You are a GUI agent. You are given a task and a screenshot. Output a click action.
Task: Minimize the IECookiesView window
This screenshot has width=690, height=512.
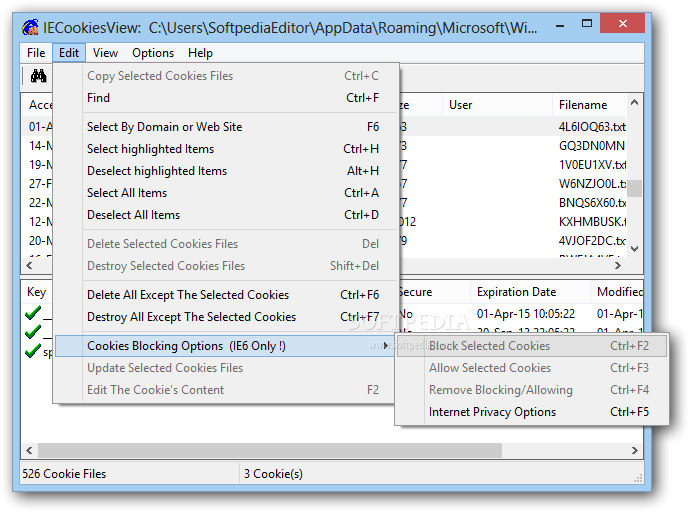point(560,25)
